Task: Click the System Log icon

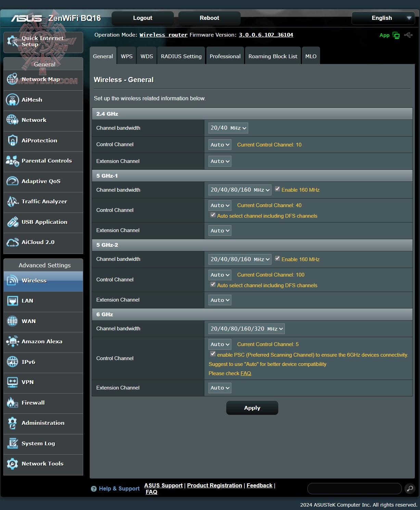Action: click(x=13, y=444)
